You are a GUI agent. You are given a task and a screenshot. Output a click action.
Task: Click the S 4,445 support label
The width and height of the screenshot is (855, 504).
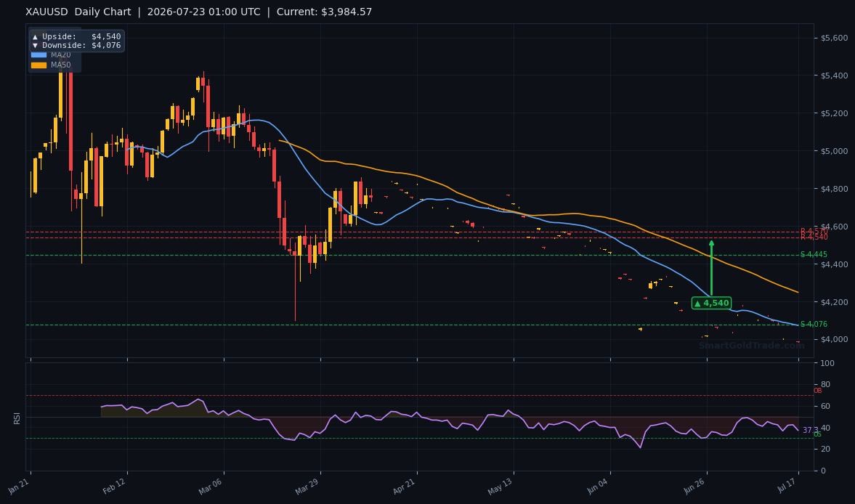pos(814,255)
